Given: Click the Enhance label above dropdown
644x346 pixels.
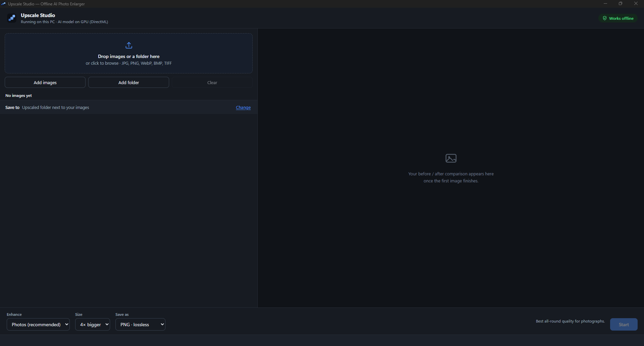Looking at the screenshot, I should pyautogui.click(x=14, y=314).
